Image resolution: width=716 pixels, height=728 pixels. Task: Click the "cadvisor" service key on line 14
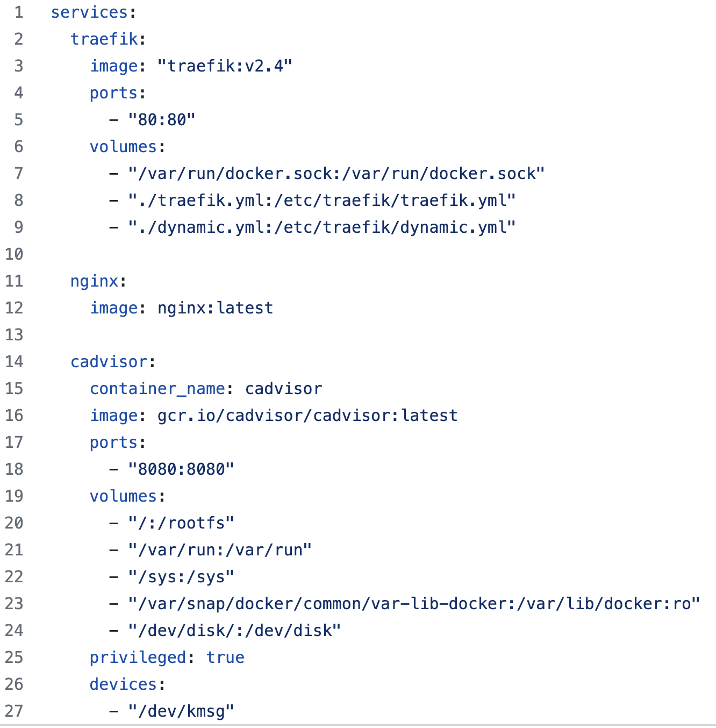[109, 362]
